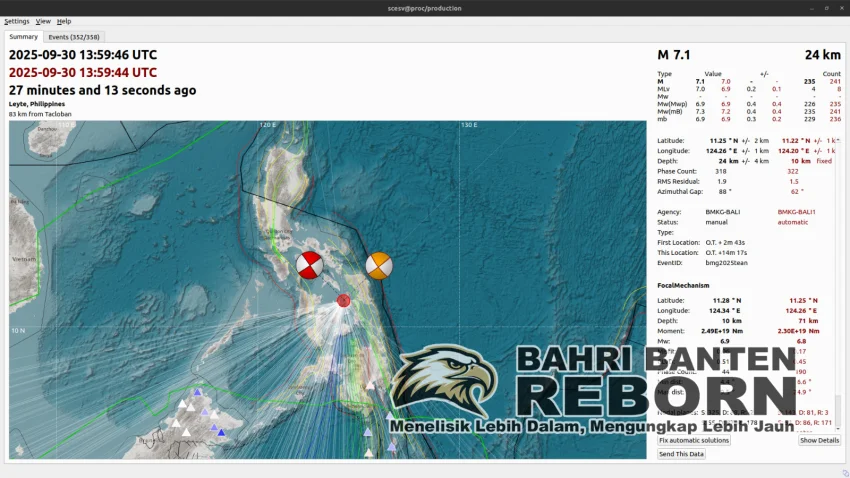Viewport: 850px width, 478px height.
Task: Click the M 7.1 magnitude heading
Action: click(x=674, y=55)
